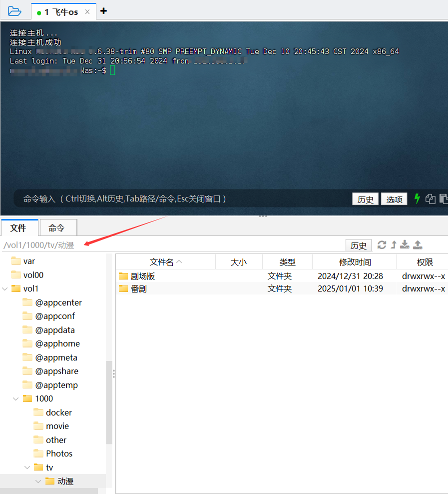
Task: Refresh the file listing
Action: point(382,245)
